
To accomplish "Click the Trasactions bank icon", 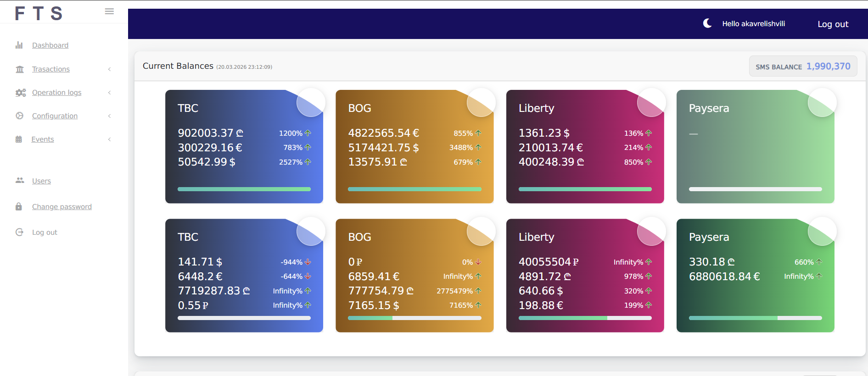I will (20, 69).
